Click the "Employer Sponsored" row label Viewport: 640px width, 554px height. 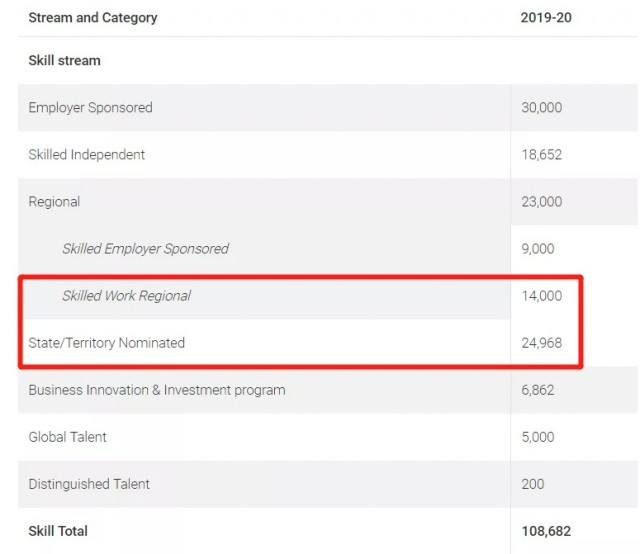[90, 108]
